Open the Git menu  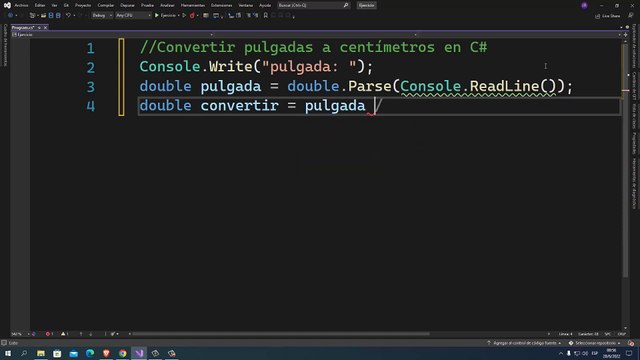[x=66, y=5]
